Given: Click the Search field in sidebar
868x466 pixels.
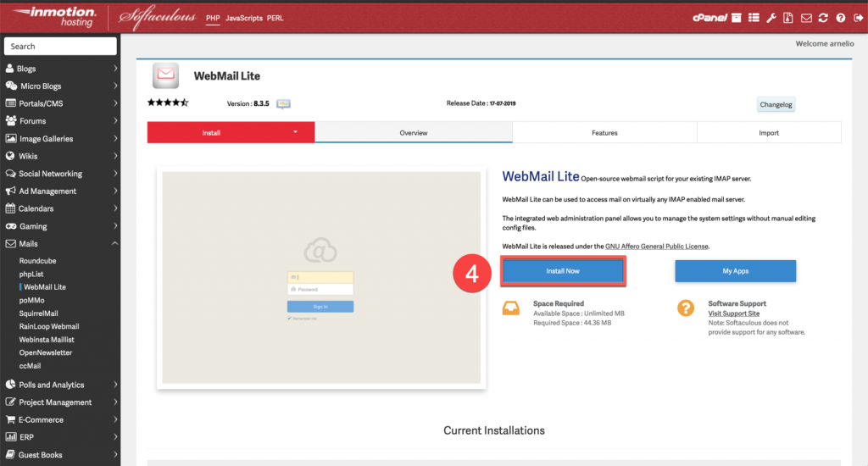Looking at the screenshot, I should (60, 47).
